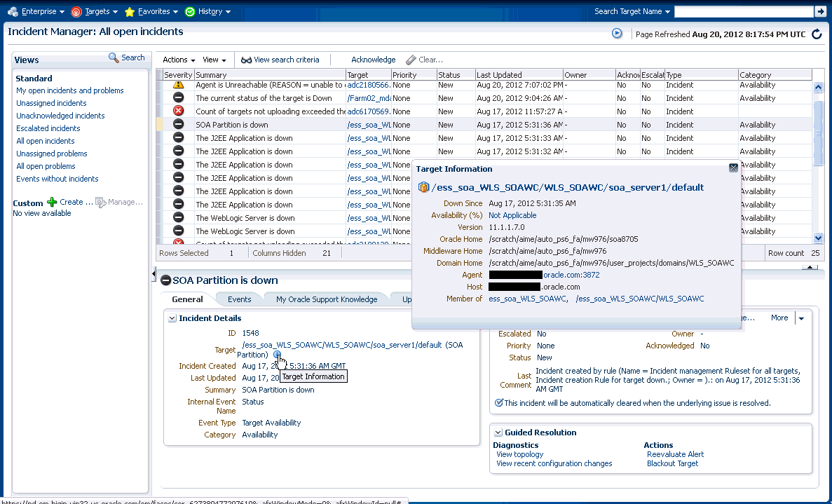This screenshot has height=504, width=832.
Task: Click down-status icon on SOA Partition row
Action: coord(178,124)
